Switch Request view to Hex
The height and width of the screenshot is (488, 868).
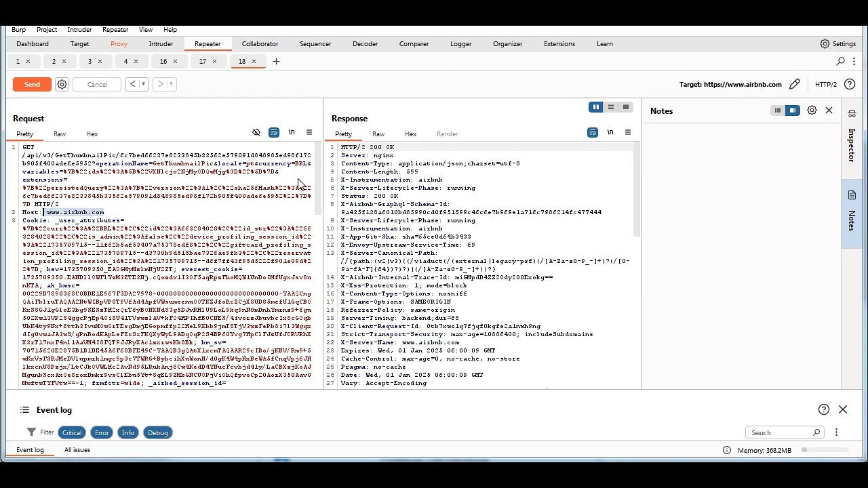tap(92, 134)
